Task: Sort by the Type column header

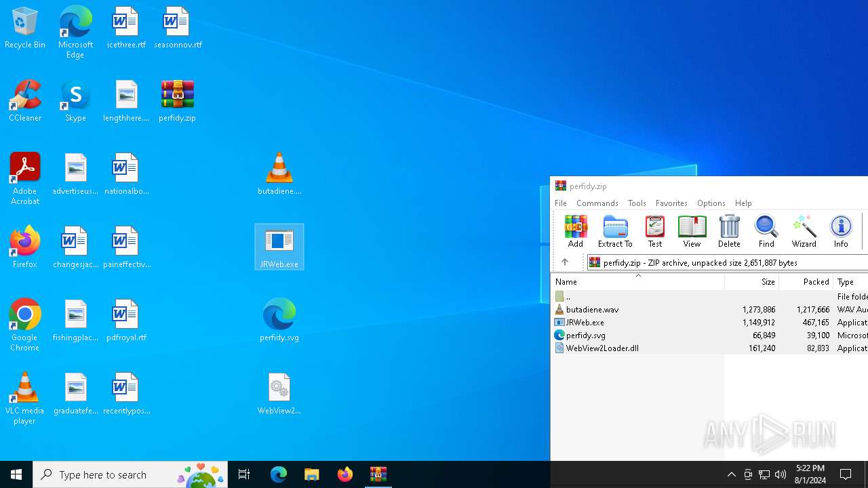Action: [x=850, y=282]
